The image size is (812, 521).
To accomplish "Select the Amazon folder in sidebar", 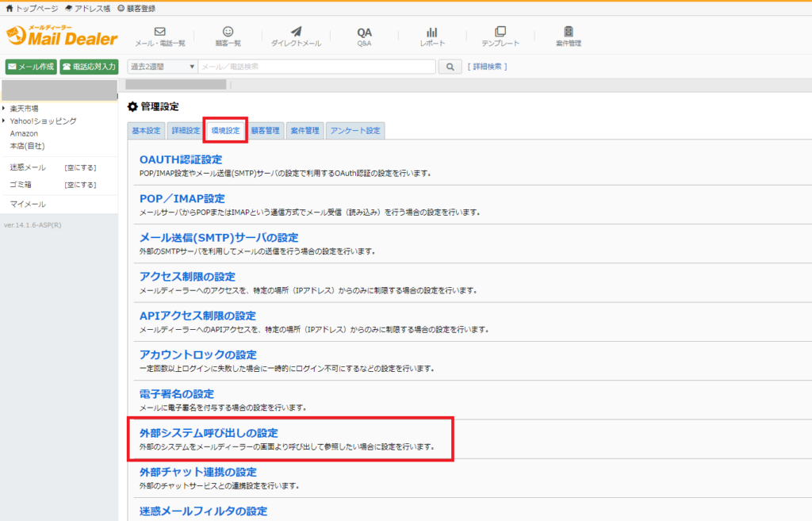I will [24, 134].
